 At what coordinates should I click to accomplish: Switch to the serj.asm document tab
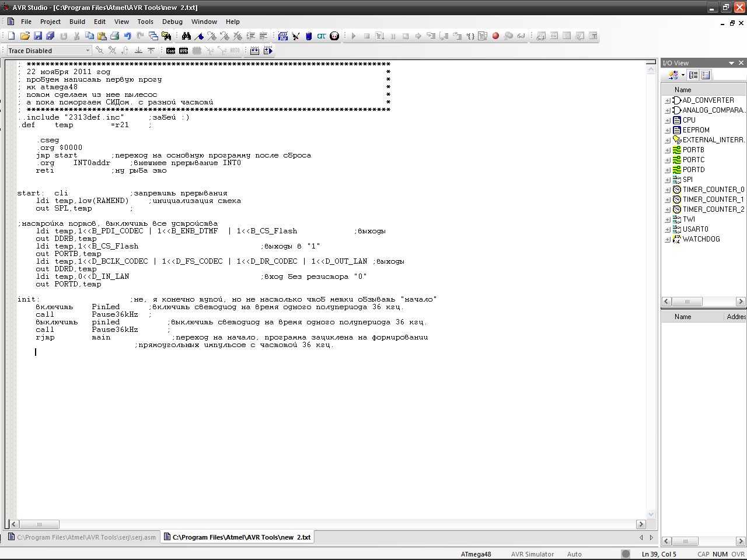point(82,537)
